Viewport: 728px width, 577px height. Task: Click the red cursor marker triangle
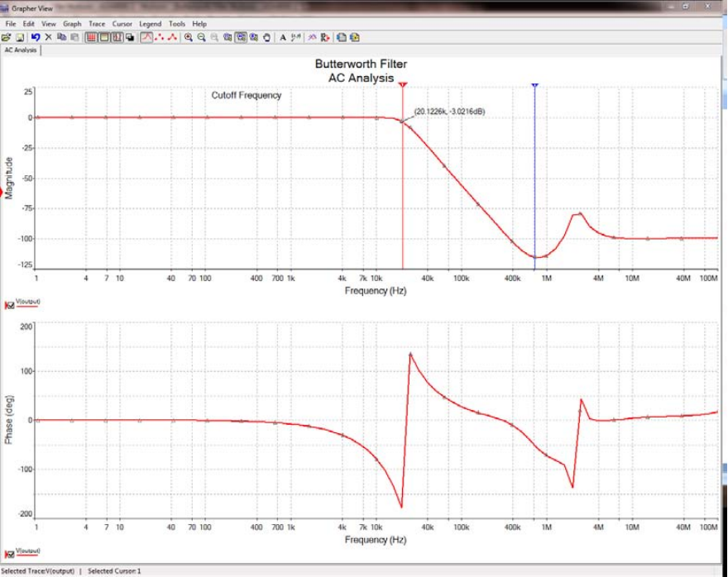[x=403, y=85]
